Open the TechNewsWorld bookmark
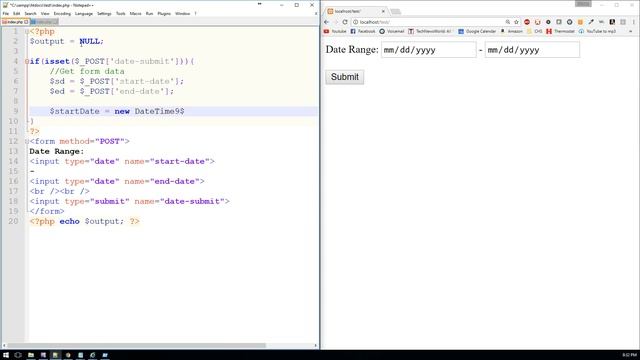Screen dimensions: 640x360 (430, 31)
